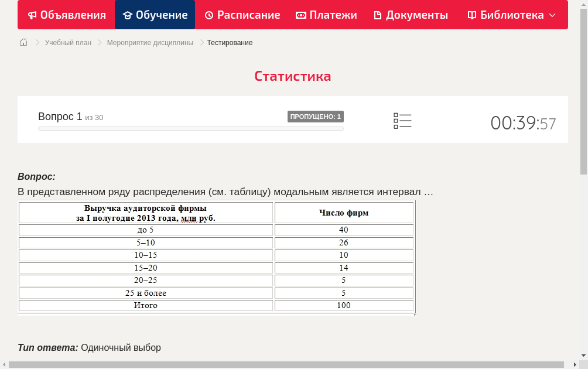Select the Тестирование breadcrumb link
Image resolution: width=588 pixels, height=369 pixels.
(x=229, y=42)
